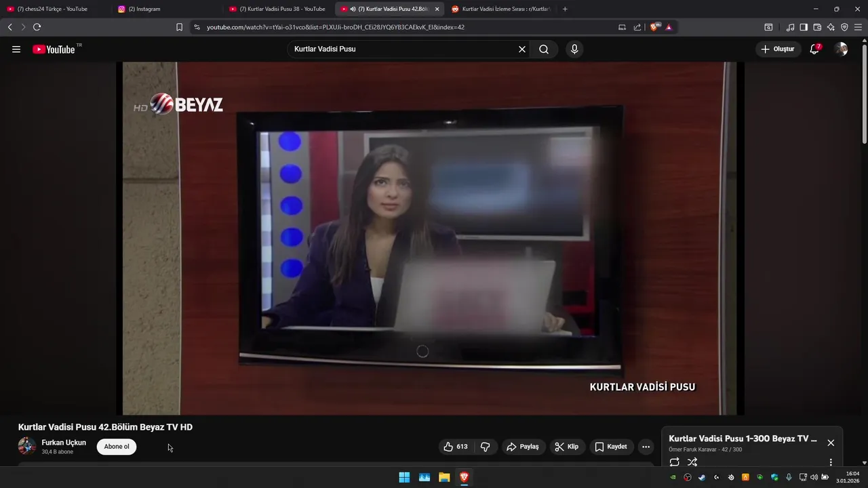The image size is (868, 488).
Task: Open playlist panel three-dot options menu
Action: coord(831,462)
